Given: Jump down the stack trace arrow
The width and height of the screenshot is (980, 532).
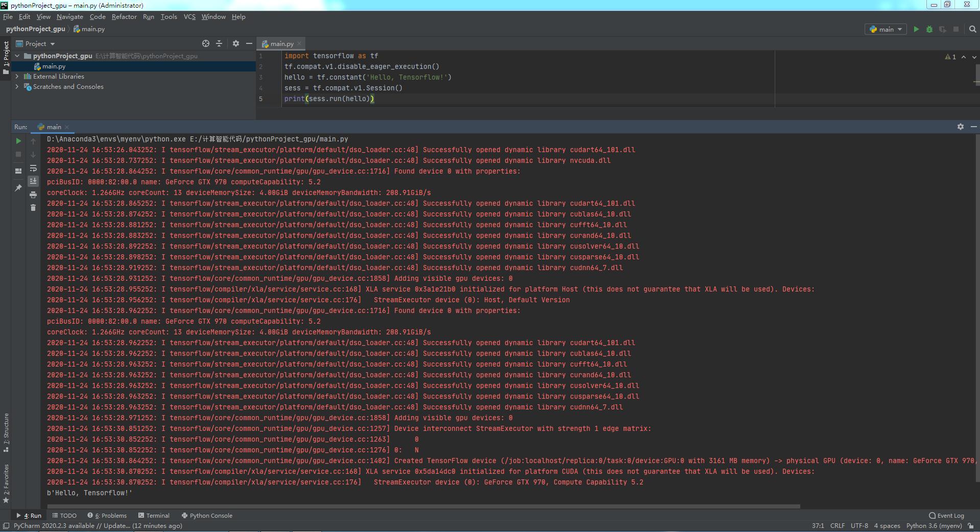Looking at the screenshot, I should click(33, 154).
